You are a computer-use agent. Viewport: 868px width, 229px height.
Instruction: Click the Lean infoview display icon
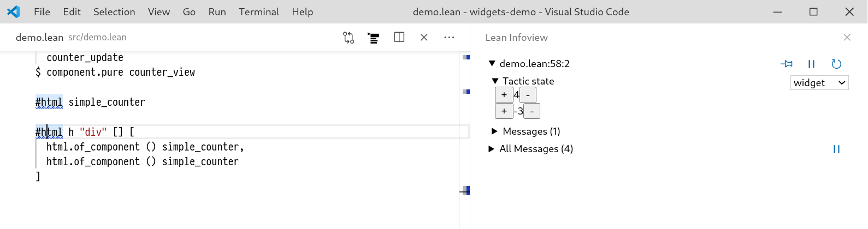(374, 38)
